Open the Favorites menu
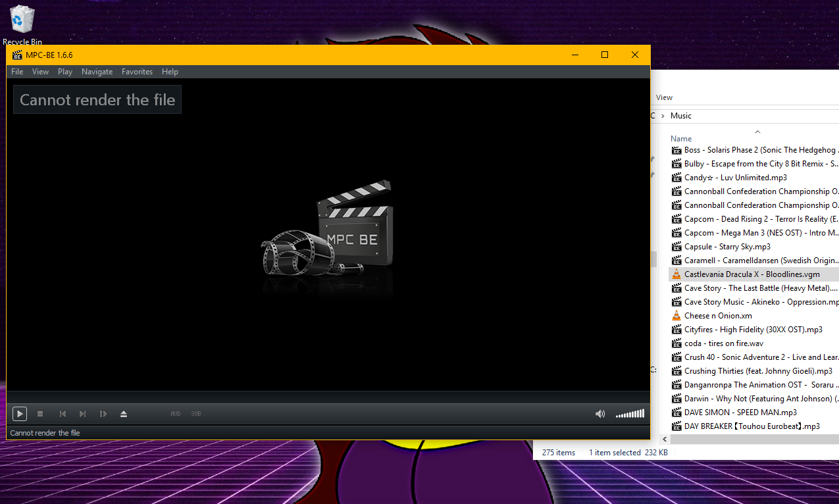Screen dimensions: 839x504 (x=137, y=72)
